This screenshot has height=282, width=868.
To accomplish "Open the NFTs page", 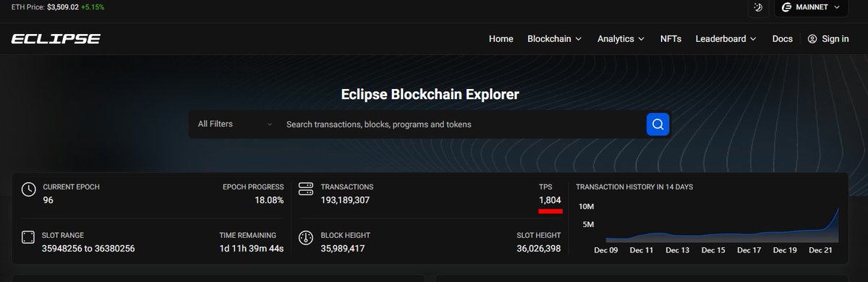I will 671,39.
